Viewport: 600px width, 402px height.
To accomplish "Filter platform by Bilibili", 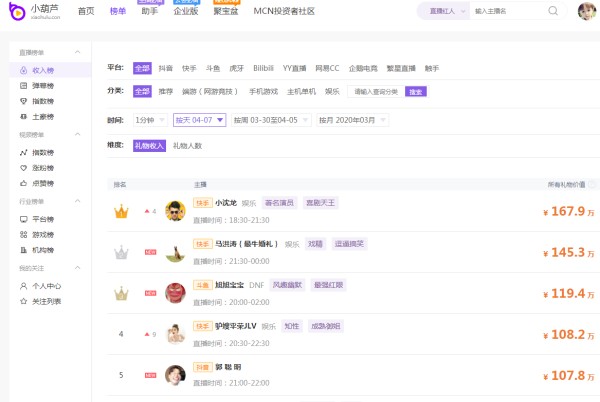I will (263, 68).
